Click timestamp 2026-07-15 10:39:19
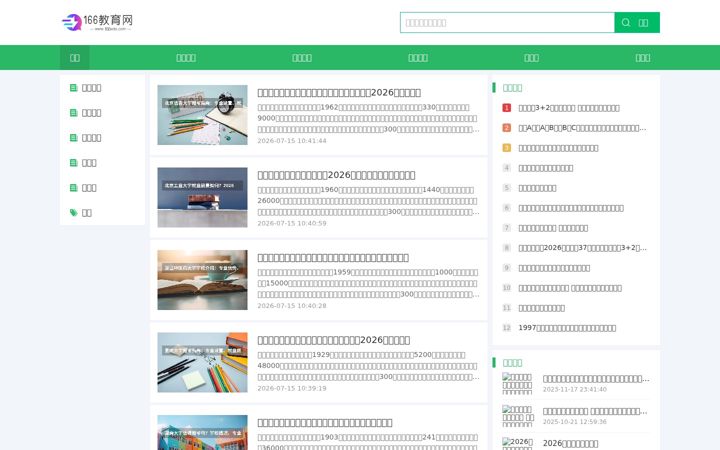720x450 pixels. [292, 388]
